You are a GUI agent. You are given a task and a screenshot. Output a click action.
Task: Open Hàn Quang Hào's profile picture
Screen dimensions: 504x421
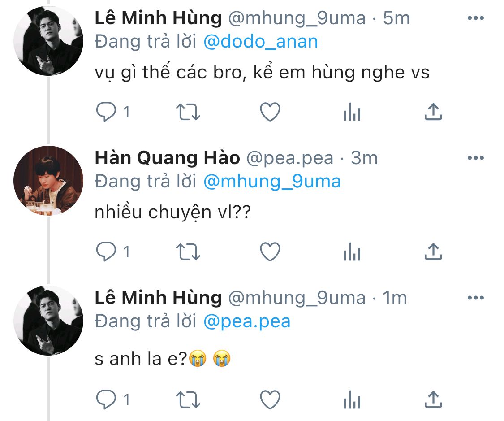click(x=48, y=181)
